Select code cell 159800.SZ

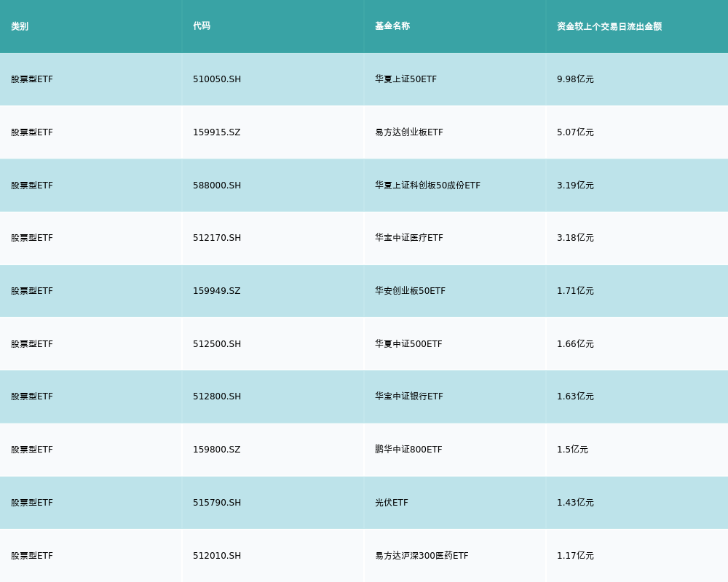point(217,450)
